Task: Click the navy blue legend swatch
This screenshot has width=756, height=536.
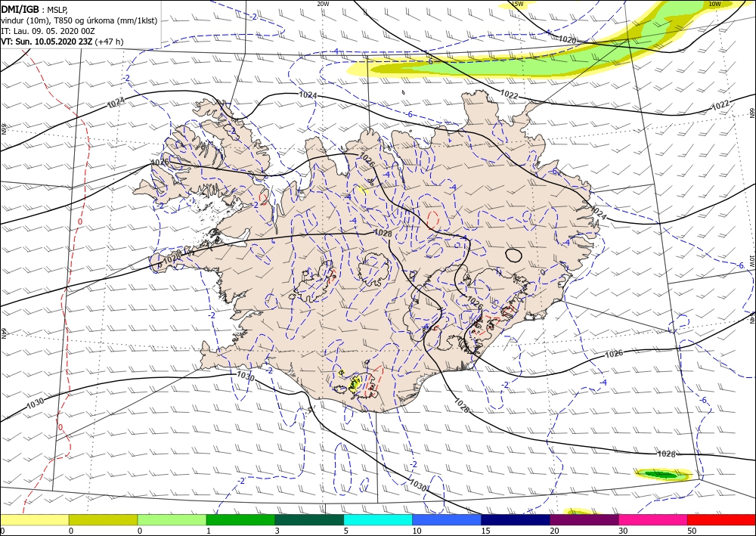Action: click(516, 519)
